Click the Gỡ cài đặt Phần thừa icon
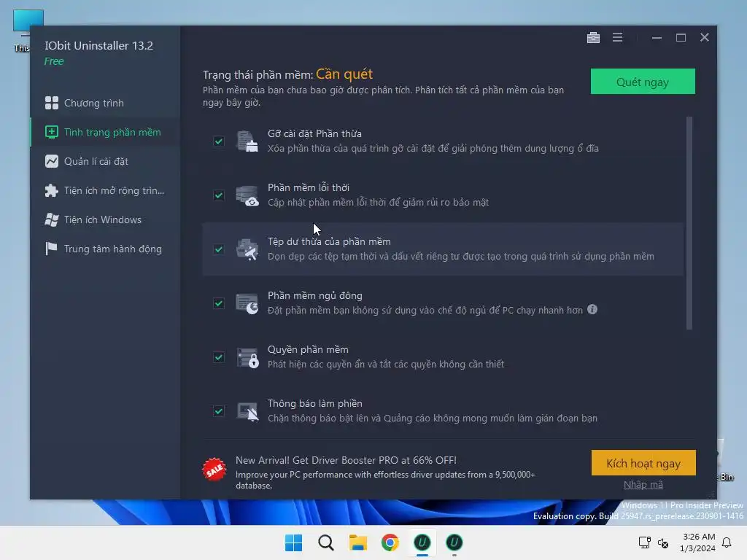Image resolution: width=747 pixels, height=560 pixels. 247,141
